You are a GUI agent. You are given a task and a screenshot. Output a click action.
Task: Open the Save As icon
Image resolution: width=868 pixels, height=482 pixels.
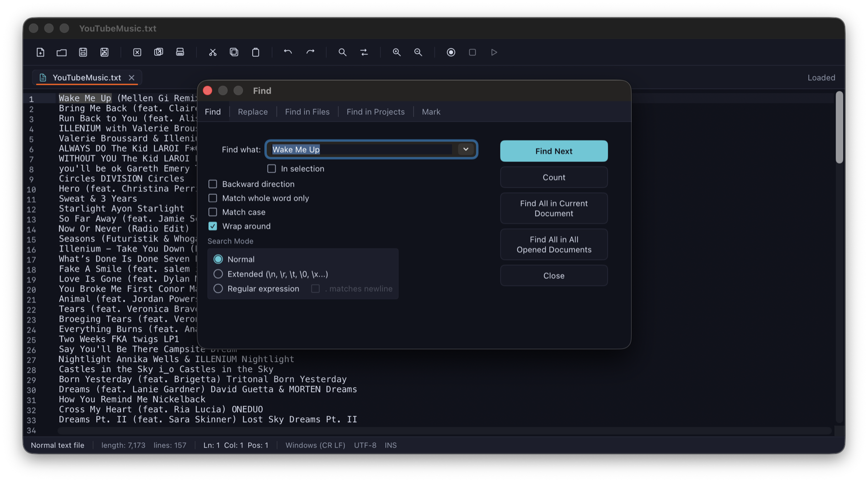(x=104, y=52)
